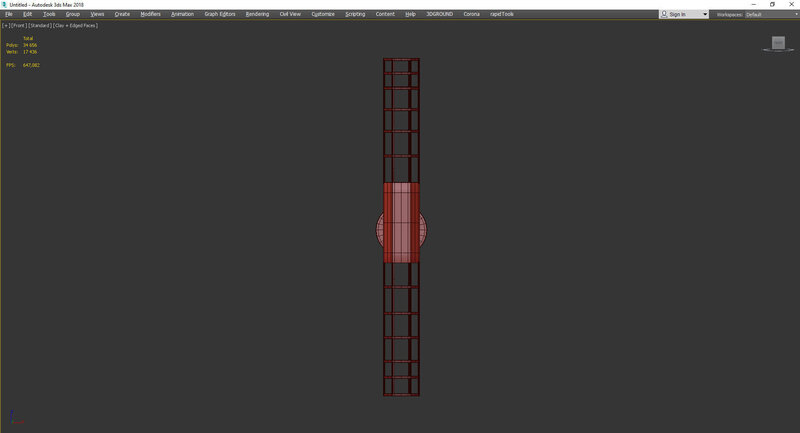Open the 3DGROUND menu
Image resolution: width=800 pixels, height=433 pixels.
pyautogui.click(x=439, y=15)
